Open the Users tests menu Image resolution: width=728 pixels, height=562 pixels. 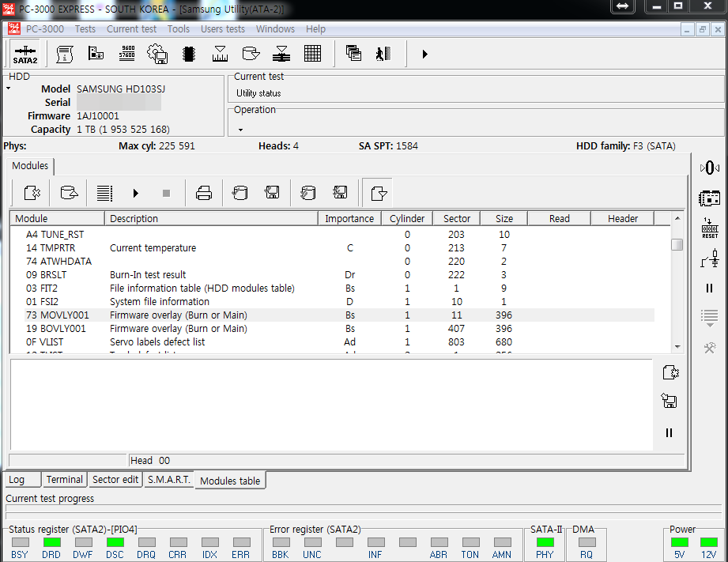[222, 28]
